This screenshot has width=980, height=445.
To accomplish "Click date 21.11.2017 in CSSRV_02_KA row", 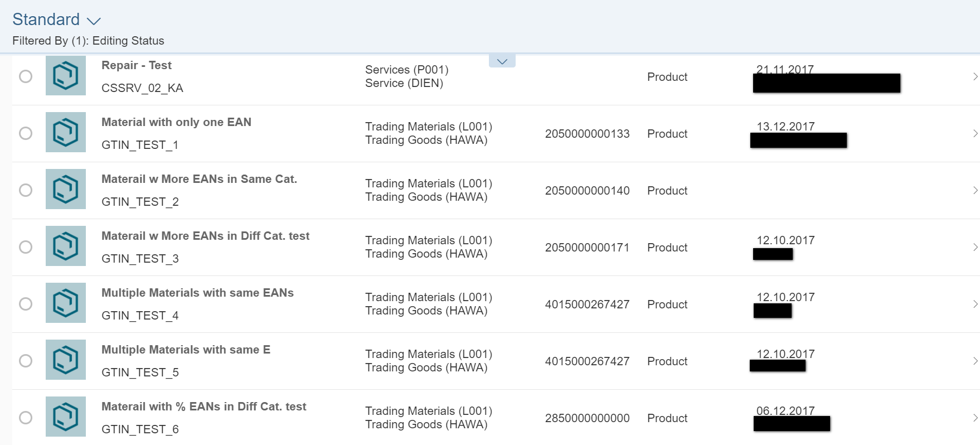I will pos(785,69).
